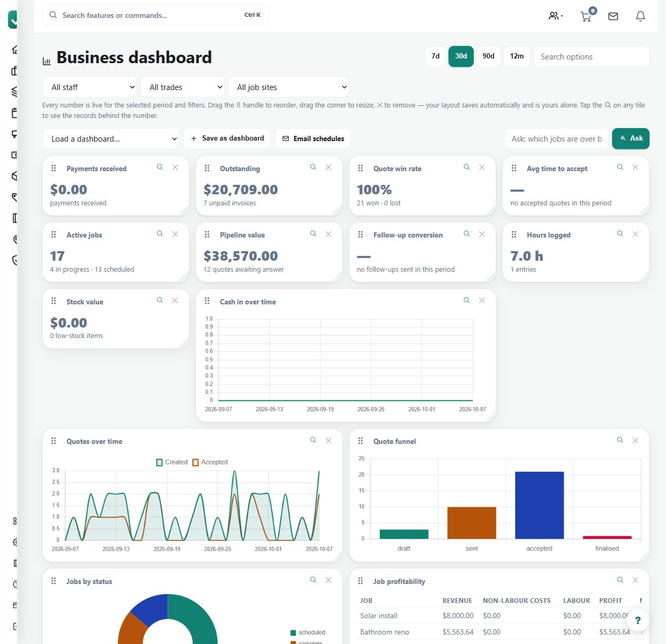Viewport: 666px width, 644px height.
Task: Inspect records behind Pipeline value tile
Action: point(313,233)
